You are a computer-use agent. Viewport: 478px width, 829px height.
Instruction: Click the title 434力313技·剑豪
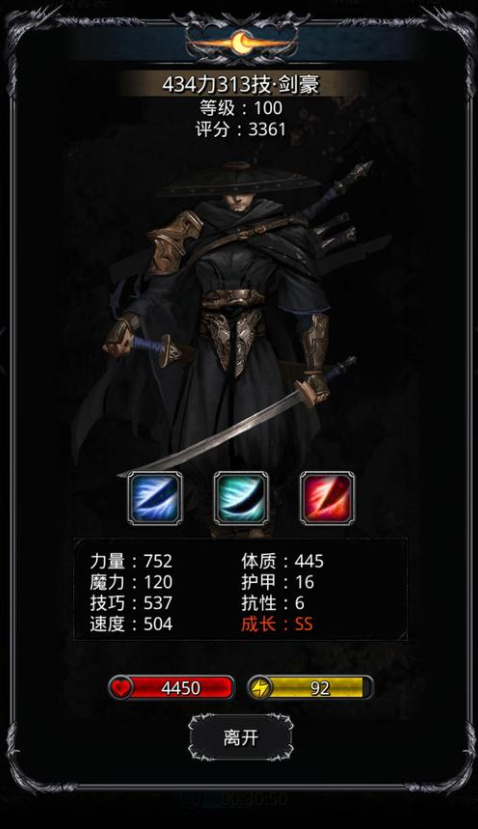click(241, 85)
